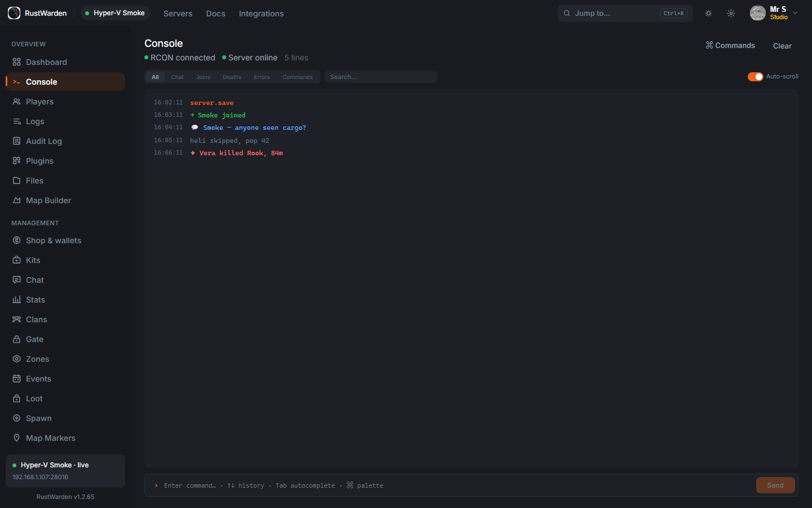Open the Hyper-V Smoke server selector

click(x=115, y=13)
